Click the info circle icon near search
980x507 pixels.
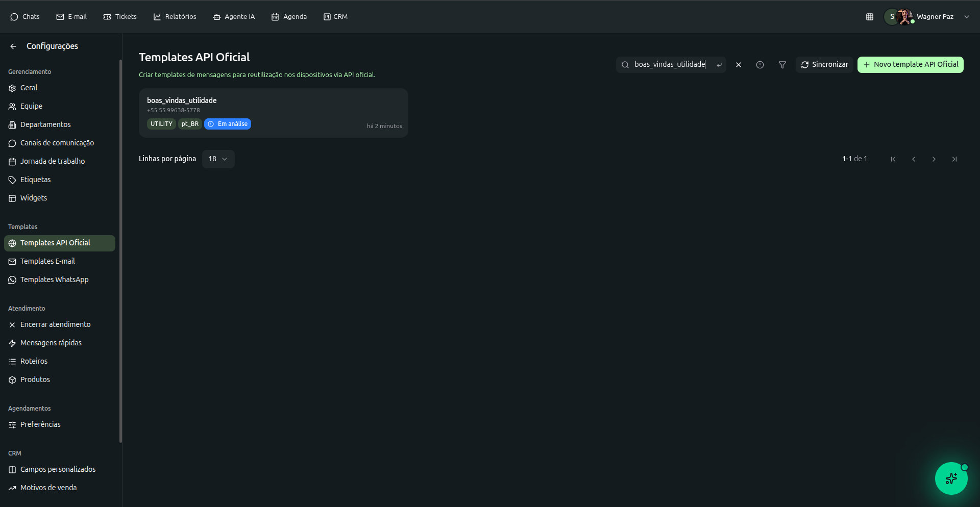point(759,65)
